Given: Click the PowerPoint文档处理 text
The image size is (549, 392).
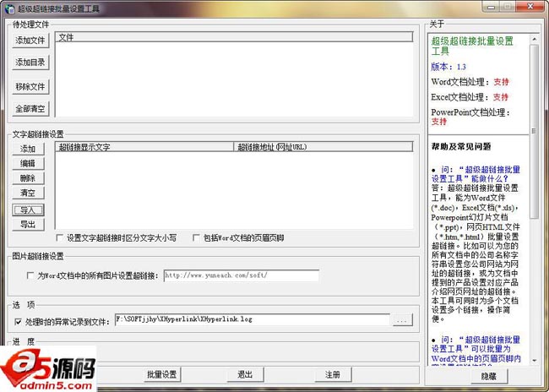Looking at the screenshot, I should [471, 117].
